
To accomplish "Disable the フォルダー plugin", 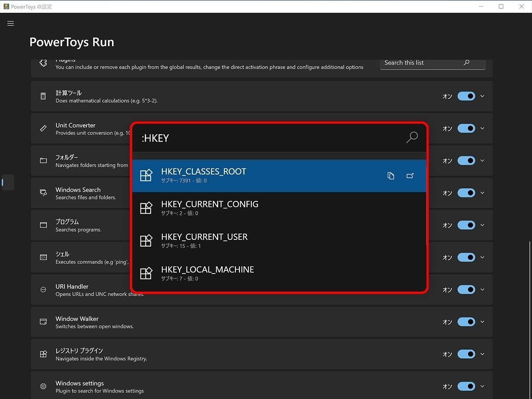I will 466,160.
